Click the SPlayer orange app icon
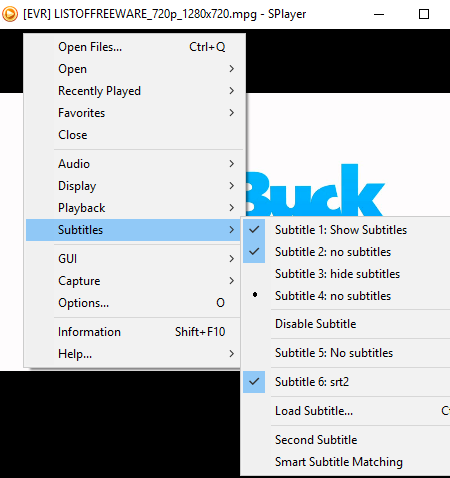 [x=10, y=14]
